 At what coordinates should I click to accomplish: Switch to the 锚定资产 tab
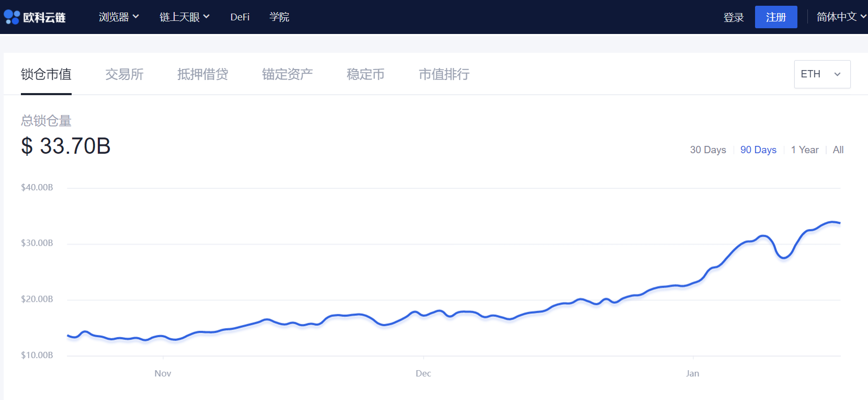pyautogui.click(x=287, y=74)
